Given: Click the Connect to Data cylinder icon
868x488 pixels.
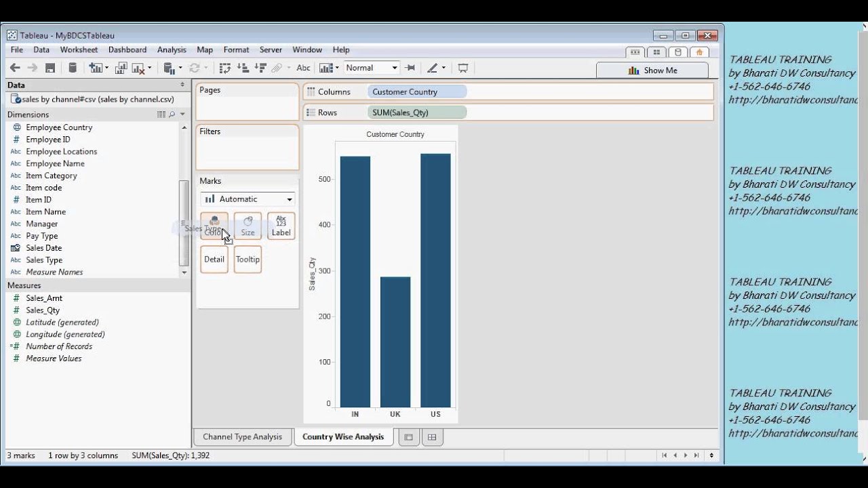Looking at the screenshot, I should point(73,68).
